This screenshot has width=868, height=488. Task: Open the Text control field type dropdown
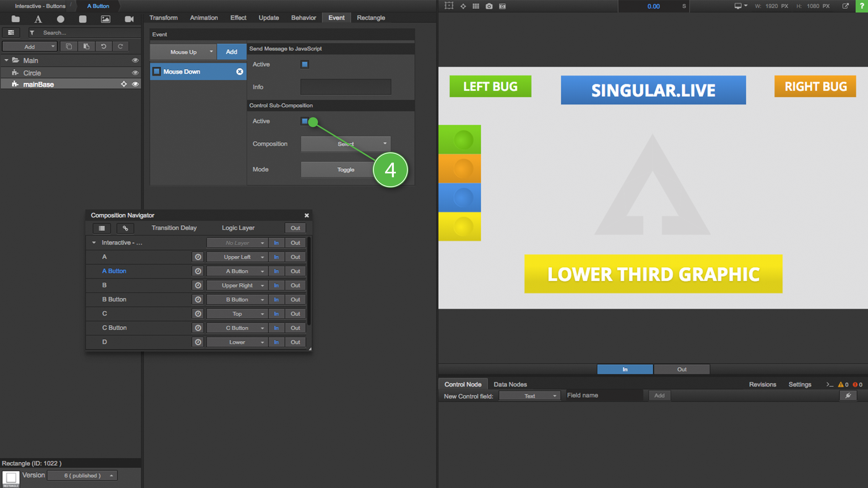click(530, 396)
